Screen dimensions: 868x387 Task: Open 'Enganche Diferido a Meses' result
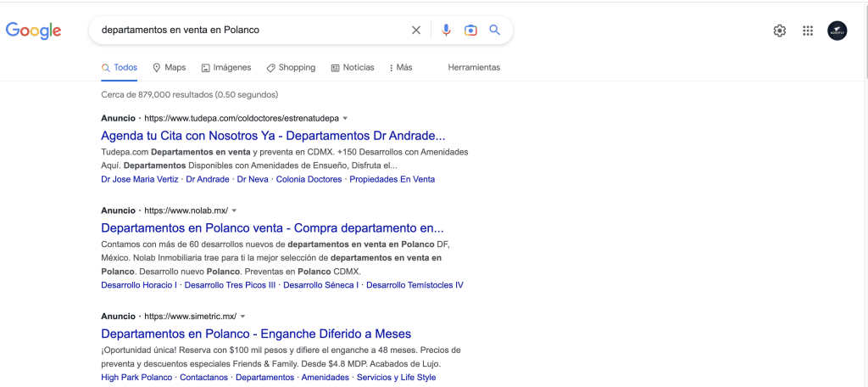click(256, 334)
